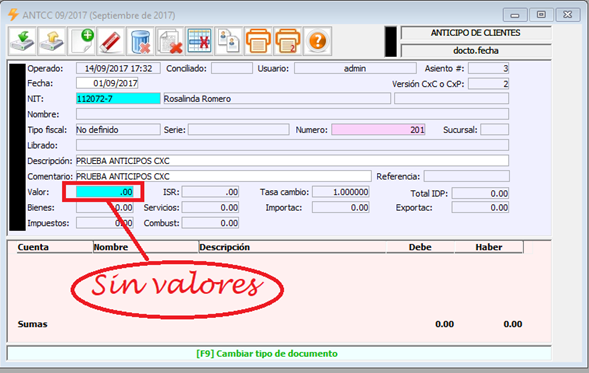This screenshot has width=589, height=373.
Task: Select the red eraser edit icon
Action: pyautogui.click(x=110, y=41)
